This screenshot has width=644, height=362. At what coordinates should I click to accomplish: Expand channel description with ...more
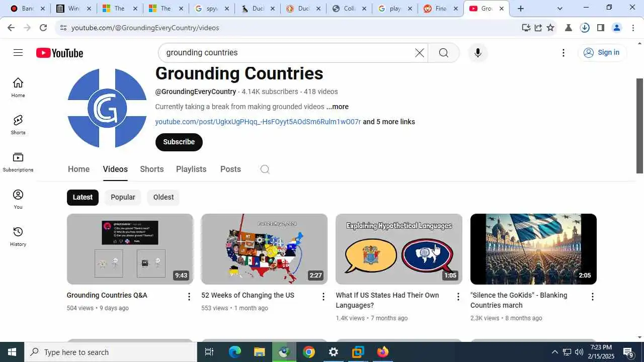pos(337,107)
